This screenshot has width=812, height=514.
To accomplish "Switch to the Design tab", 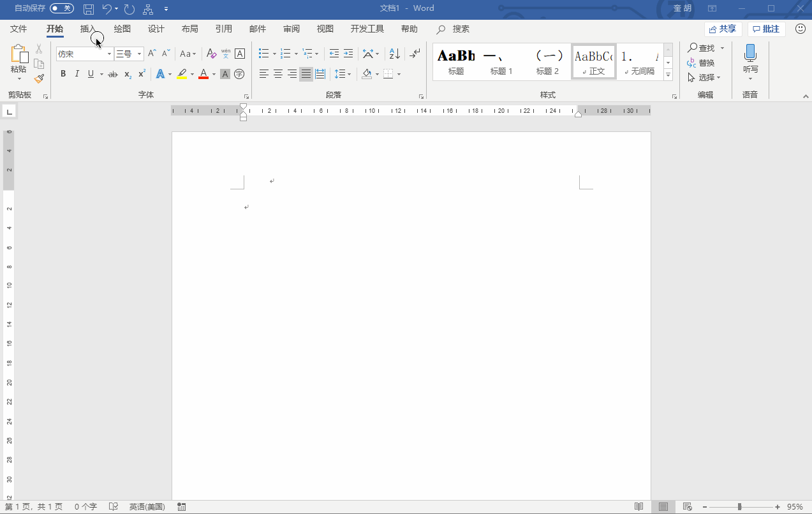I will 156,29.
